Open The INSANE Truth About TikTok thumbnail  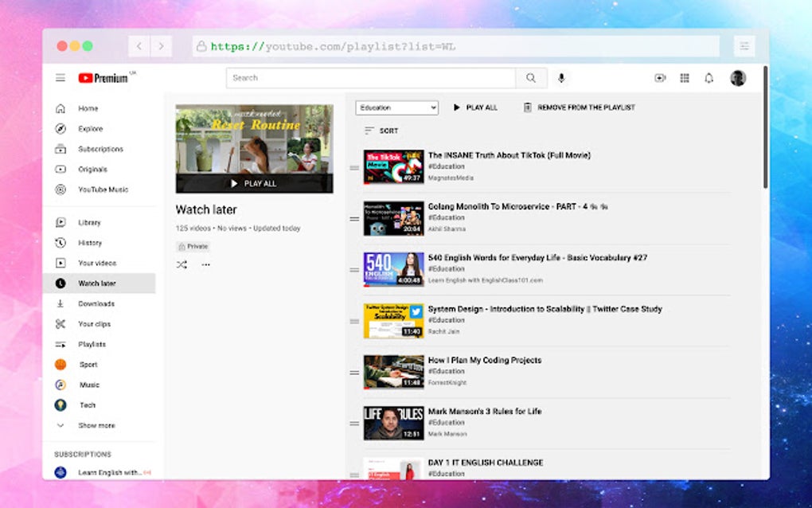[393, 166]
